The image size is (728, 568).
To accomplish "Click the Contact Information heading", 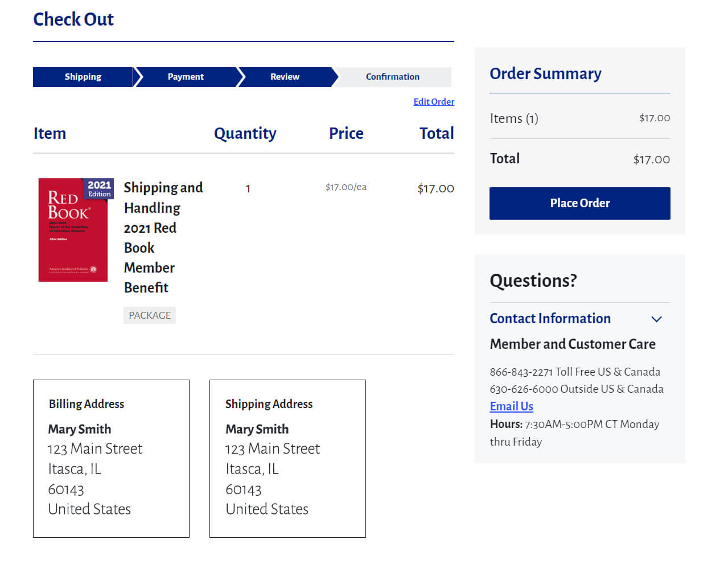I will [x=550, y=319].
